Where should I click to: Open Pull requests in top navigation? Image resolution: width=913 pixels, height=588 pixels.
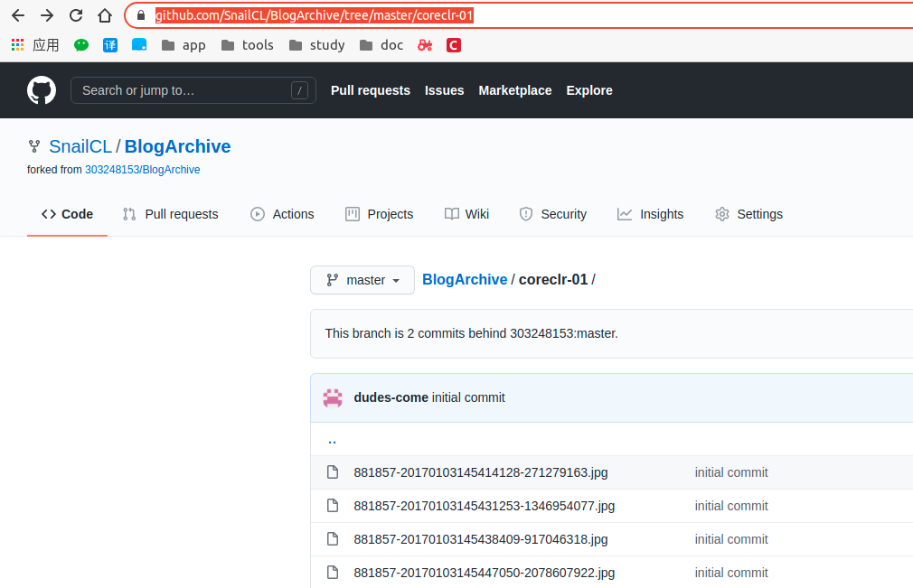[371, 90]
